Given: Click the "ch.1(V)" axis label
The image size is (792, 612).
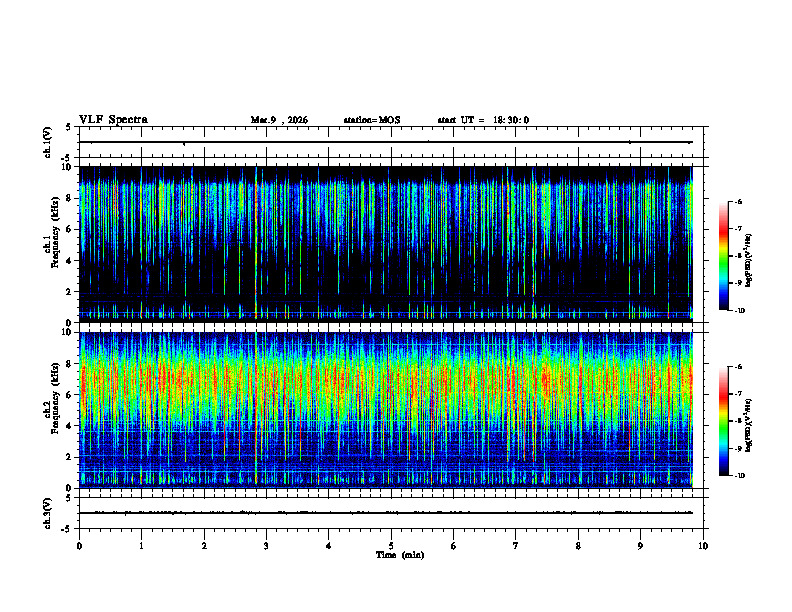Looking at the screenshot, I should point(47,142).
